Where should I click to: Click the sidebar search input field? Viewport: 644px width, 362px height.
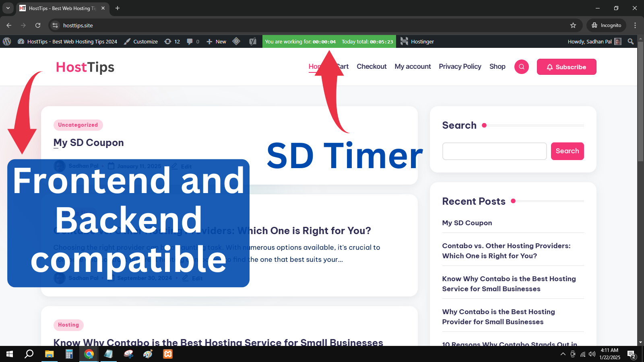click(494, 151)
